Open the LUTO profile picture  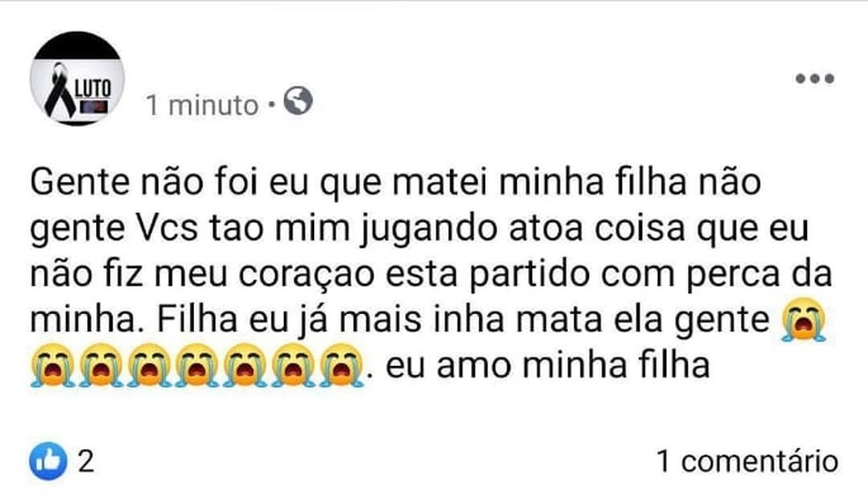click(x=77, y=79)
